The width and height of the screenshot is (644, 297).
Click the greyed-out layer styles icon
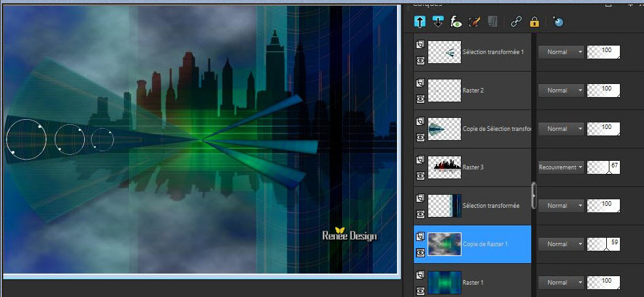click(492, 21)
